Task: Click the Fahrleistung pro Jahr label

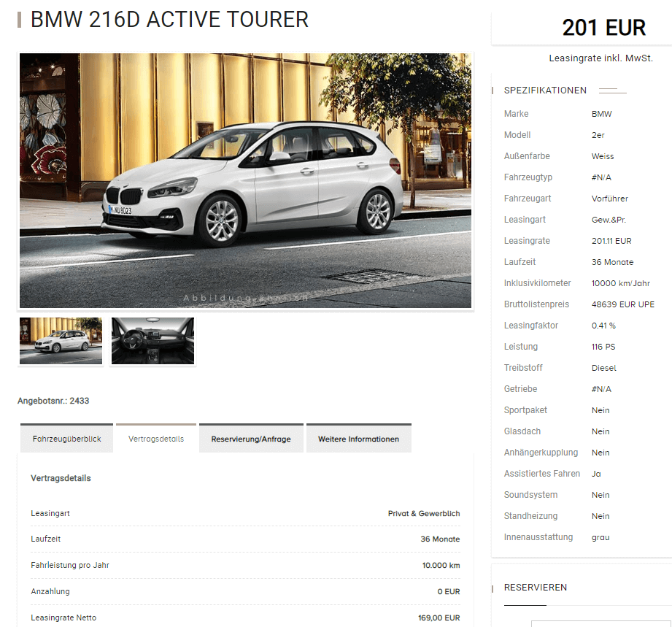Action: click(x=70, y=565)
